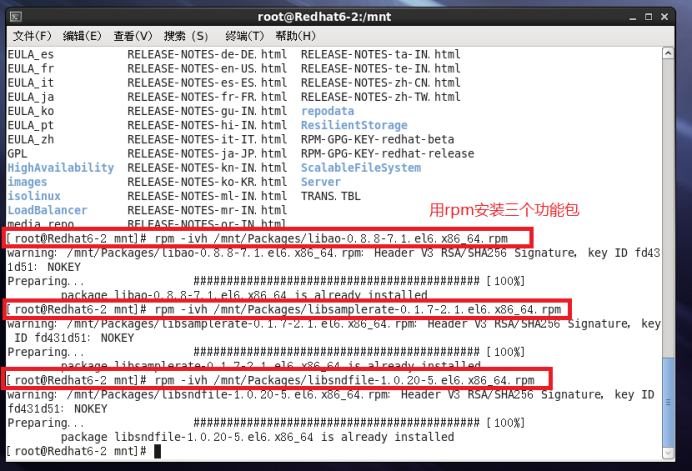The height and width of the screenshot is (471, 692).
Task: Click the ResilientStorage directory name
Action: 354,125
